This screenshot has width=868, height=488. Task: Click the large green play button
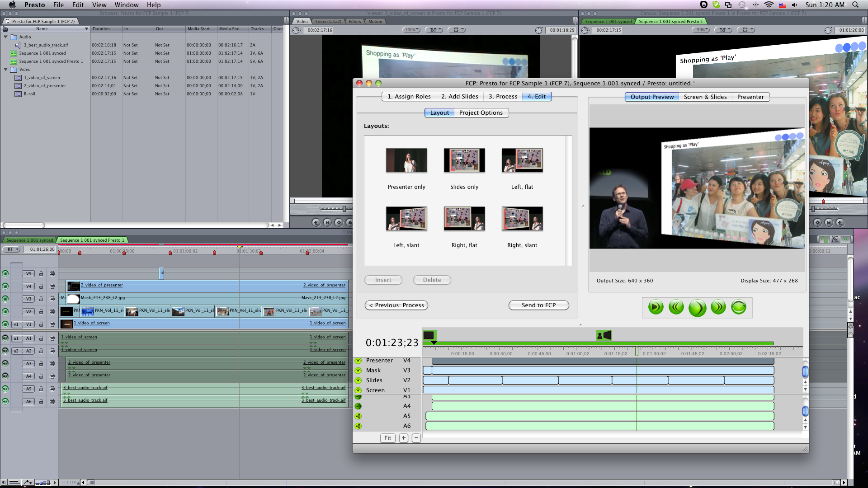[697, 308]
